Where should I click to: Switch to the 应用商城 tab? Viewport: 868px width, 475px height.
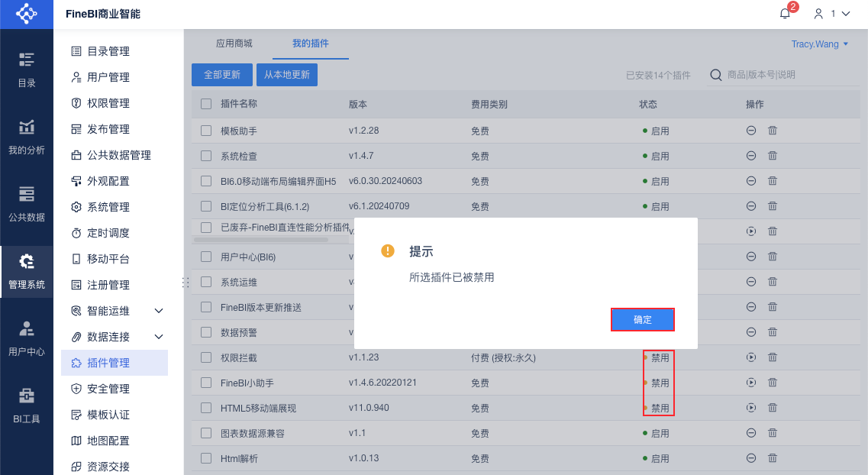click(234, 44)
